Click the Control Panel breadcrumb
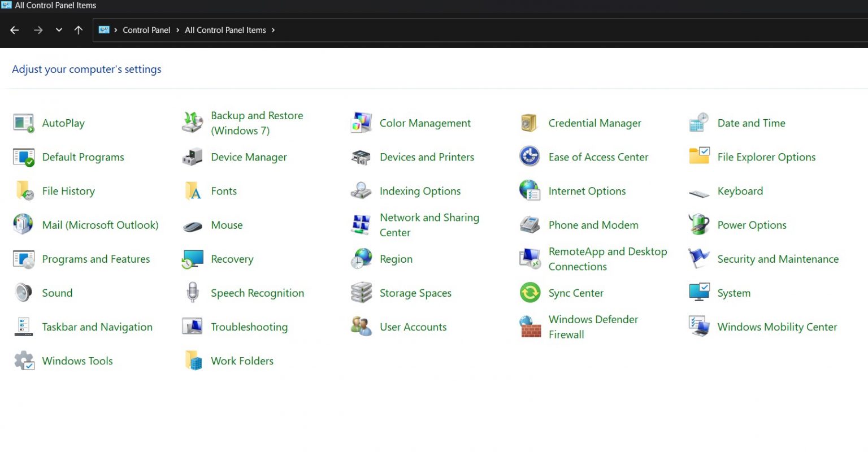The image size is (868, 452). pos(146,30)
